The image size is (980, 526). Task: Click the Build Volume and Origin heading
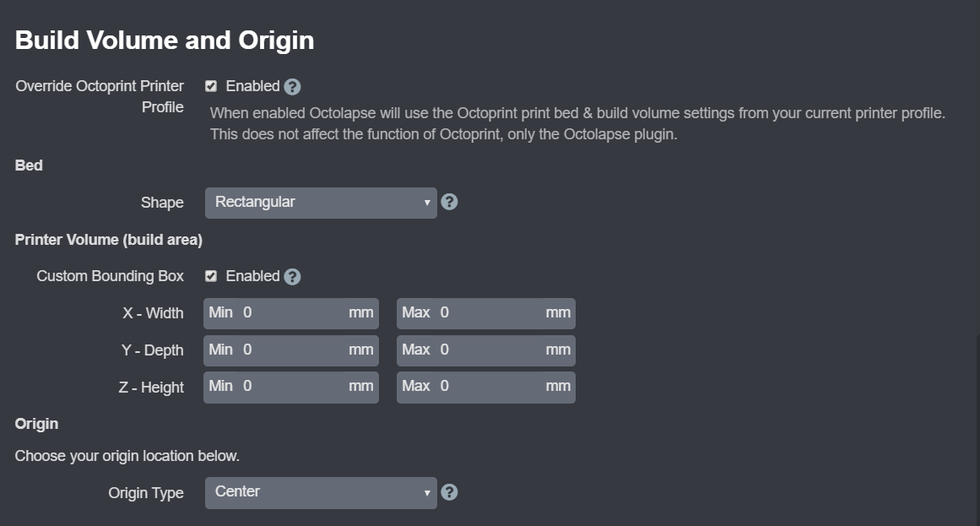pos(164,39)
